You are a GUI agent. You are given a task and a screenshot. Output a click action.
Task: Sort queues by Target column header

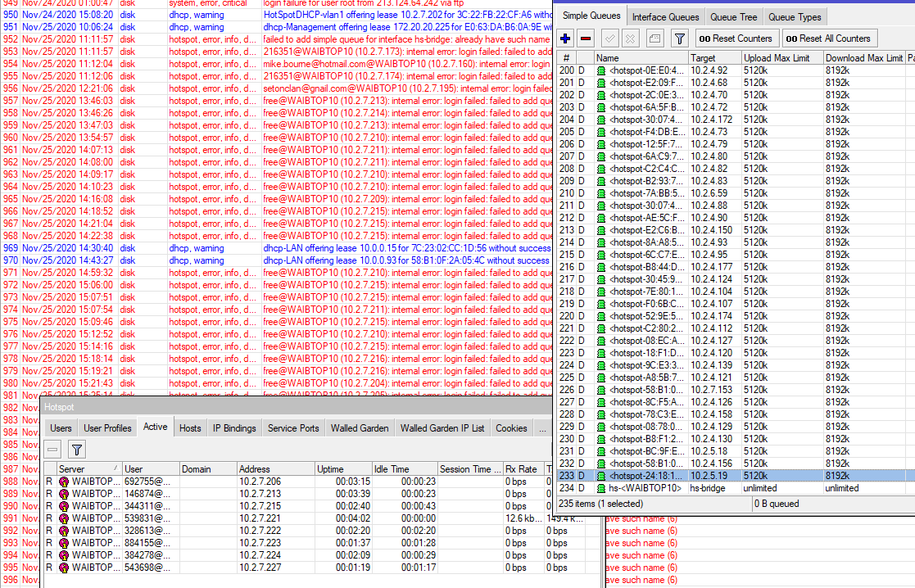715,58
